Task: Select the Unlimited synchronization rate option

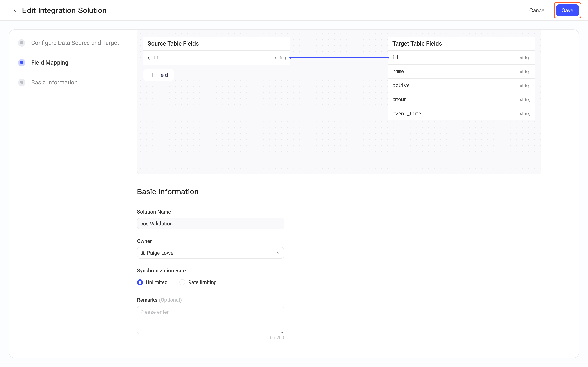Action: 140,282
